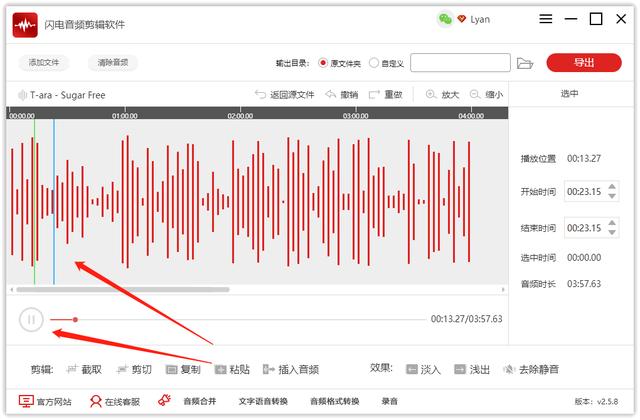Decrease 结束时间 with down arrow

point(612,232)
